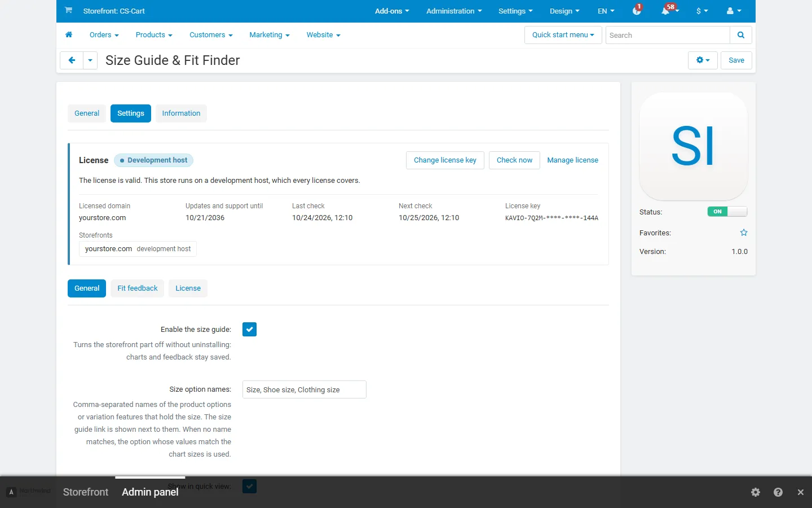812x508 pixels.
Task: Open the License settings sub-tab
Action: (188, 288)
